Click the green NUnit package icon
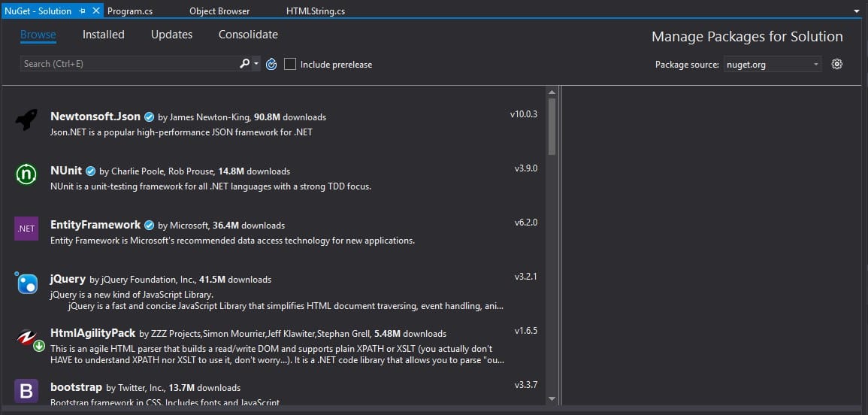868x415 pixels. pos(26,174)
